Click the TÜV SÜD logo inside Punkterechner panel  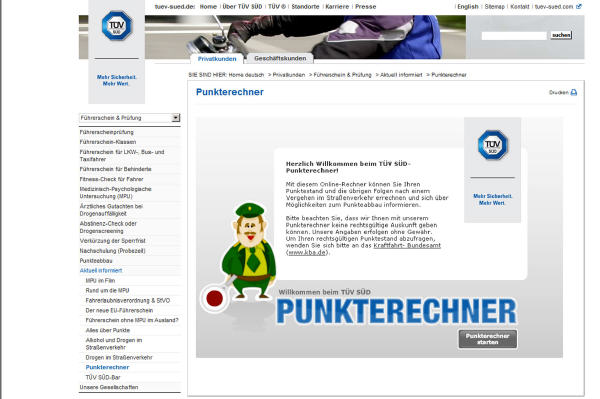click(x=492, y=145)
